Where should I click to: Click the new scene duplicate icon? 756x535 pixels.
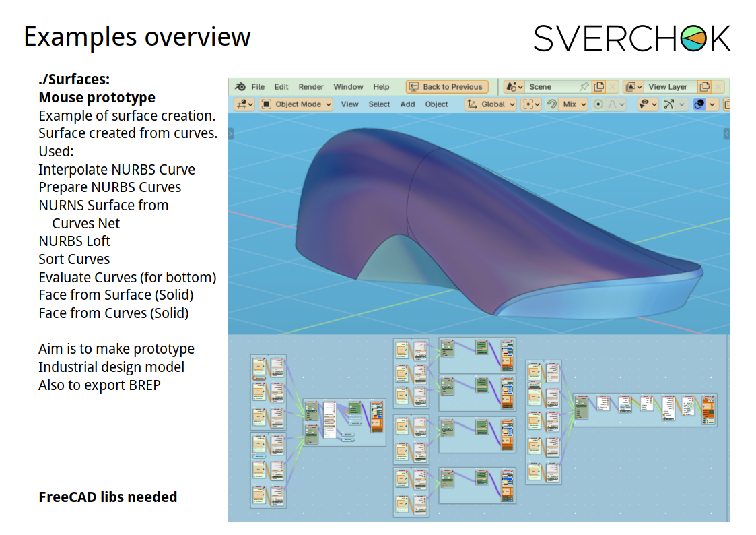[598, 87]
